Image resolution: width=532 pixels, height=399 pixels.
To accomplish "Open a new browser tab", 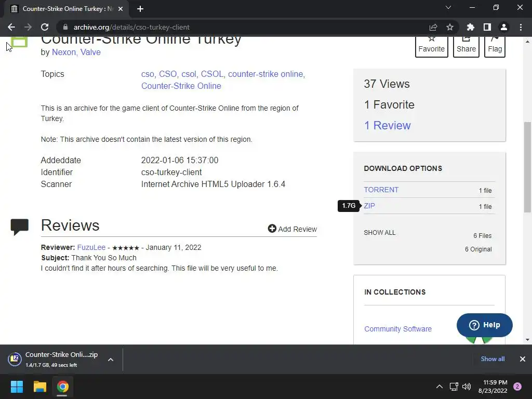I will tap(140, 9).
